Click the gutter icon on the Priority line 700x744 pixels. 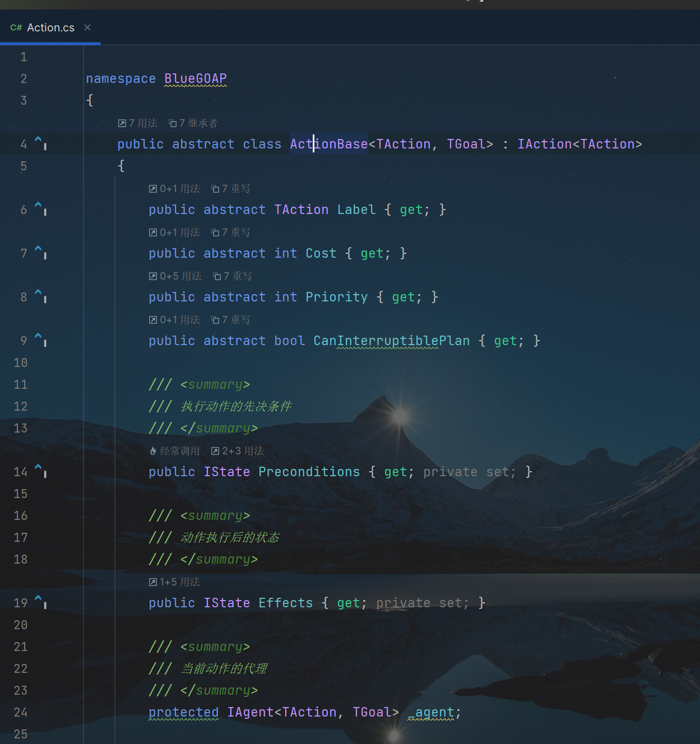41,296
